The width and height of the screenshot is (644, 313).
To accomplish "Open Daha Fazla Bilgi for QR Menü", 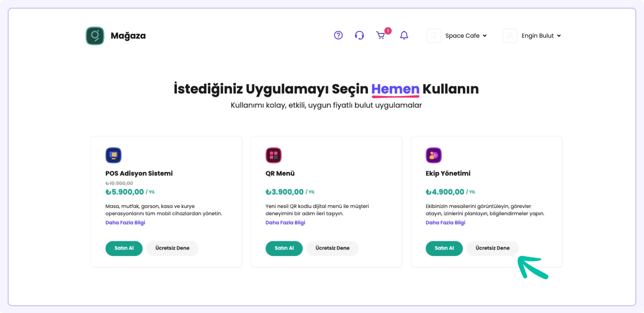I will 286,223.
